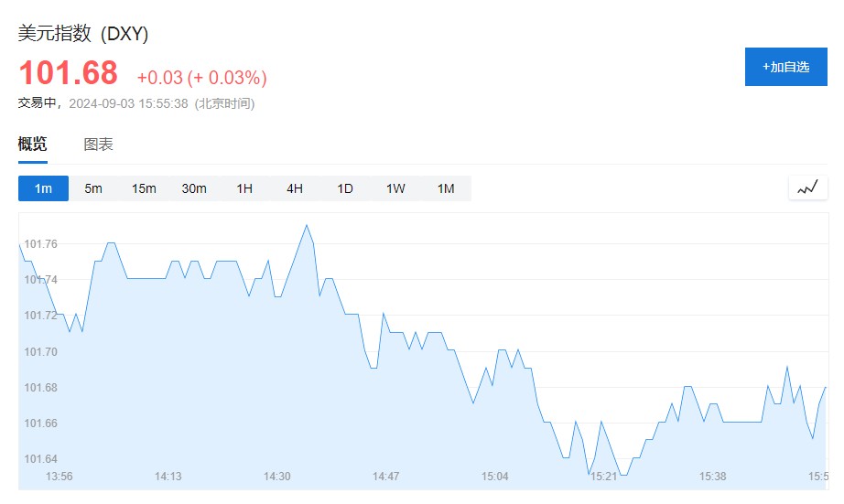Select the 1M monthly interval

(x=446, y=188)
